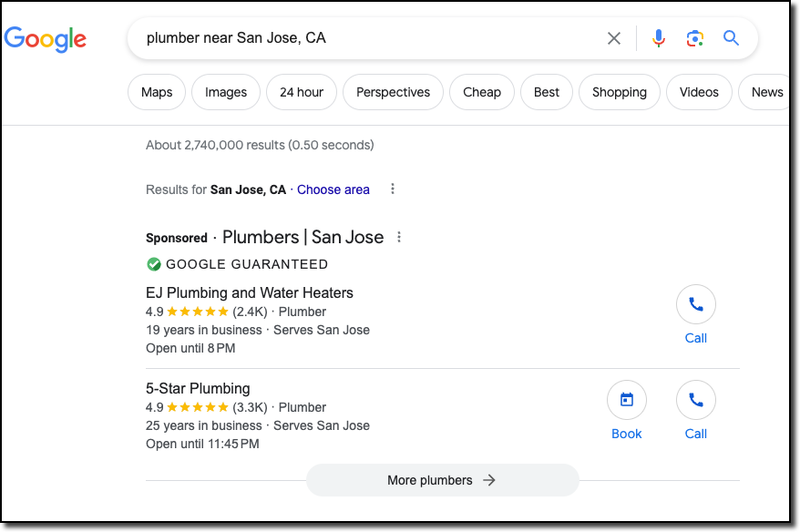Click the Choose area link
The width and height of the screenshot is (800, 532).
coord(333,189)
